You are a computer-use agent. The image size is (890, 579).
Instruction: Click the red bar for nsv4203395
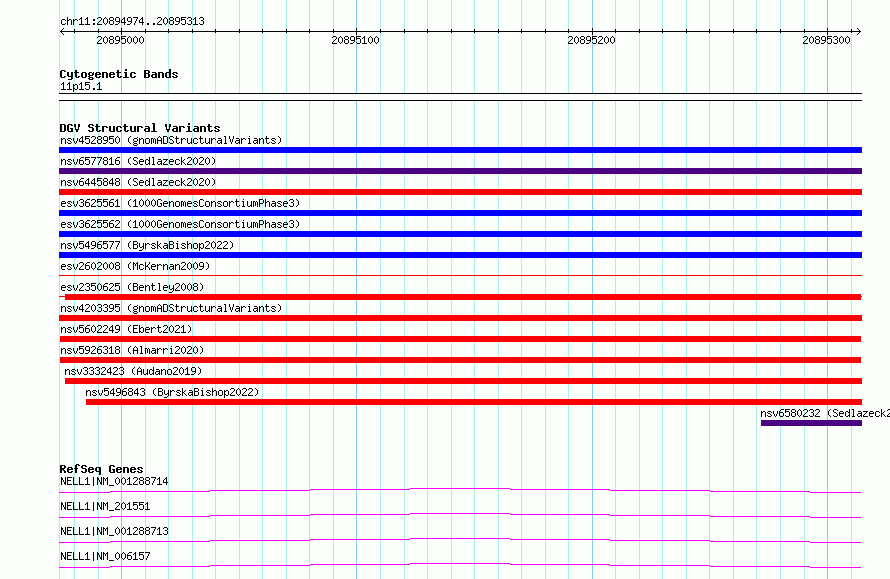coord(460,318)
